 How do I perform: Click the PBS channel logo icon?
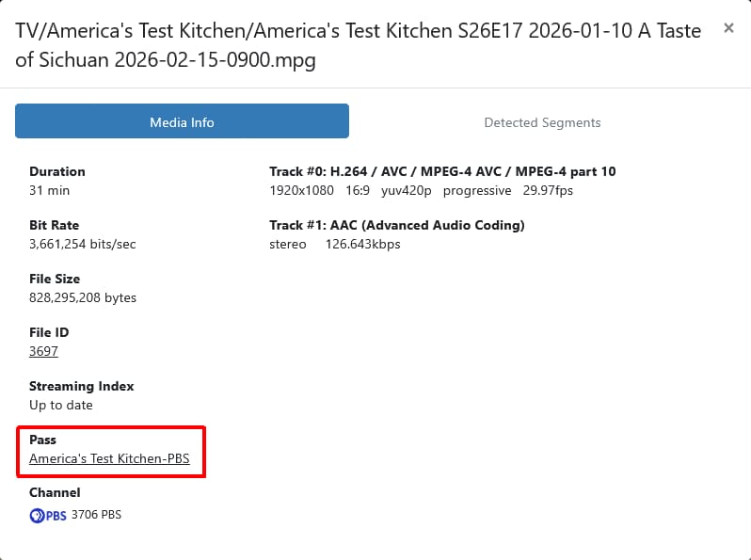tap(48, 515)
